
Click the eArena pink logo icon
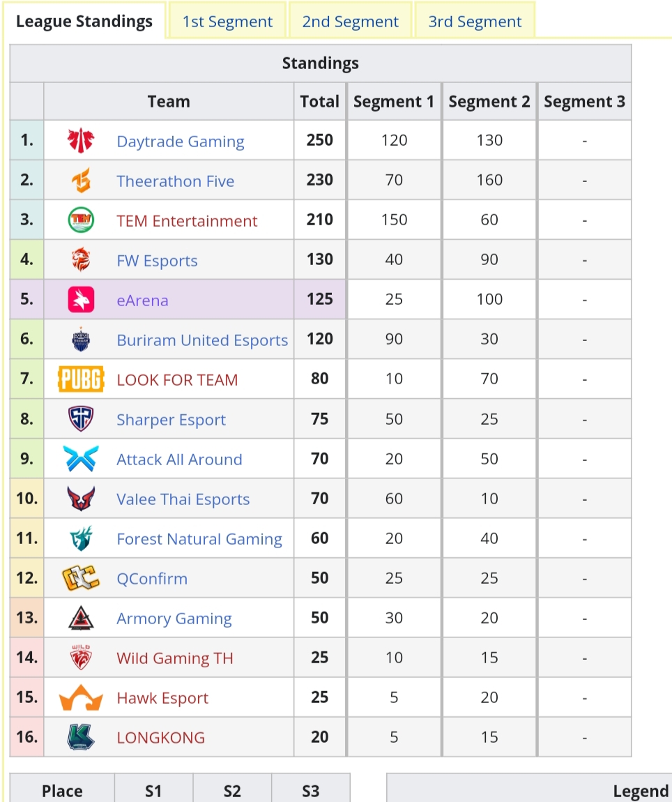[81, 299]
